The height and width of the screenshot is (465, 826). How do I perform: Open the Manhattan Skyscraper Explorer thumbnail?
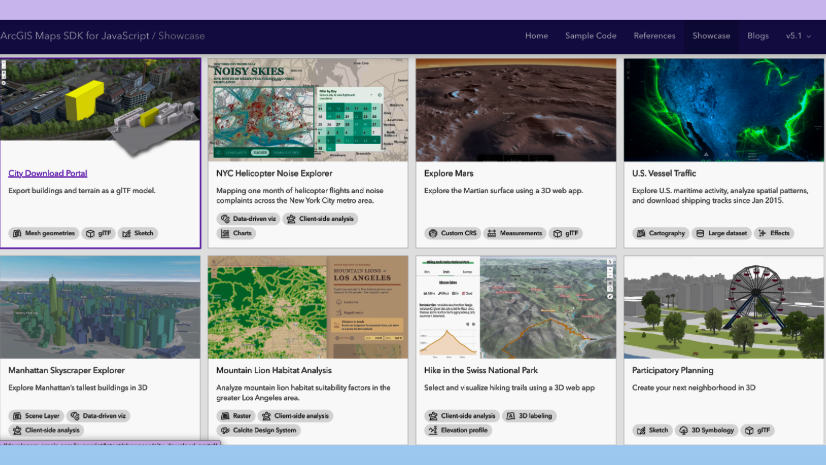pos(100,308)
